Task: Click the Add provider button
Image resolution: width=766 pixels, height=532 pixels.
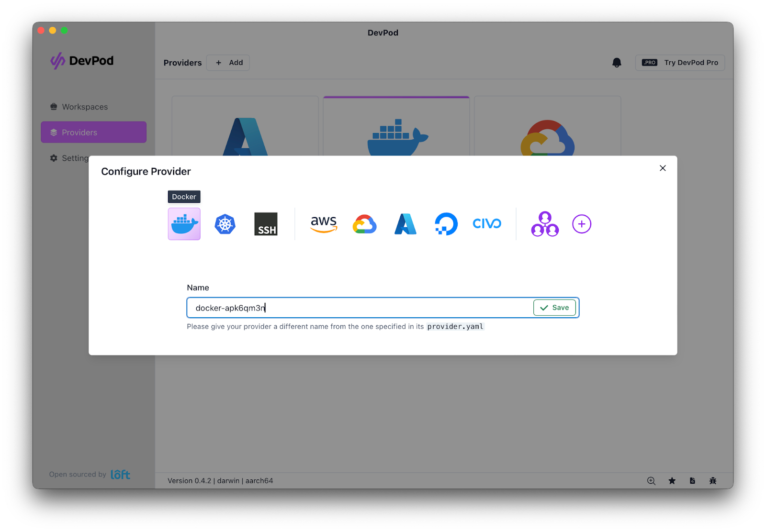Action: (x=228, y=63)
